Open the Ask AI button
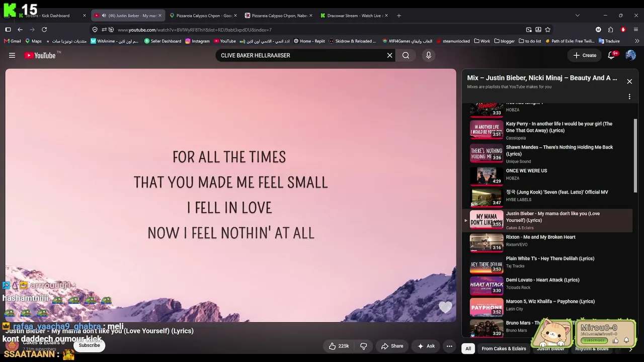This screenshot has height=362, width=644. coord(426,346)
